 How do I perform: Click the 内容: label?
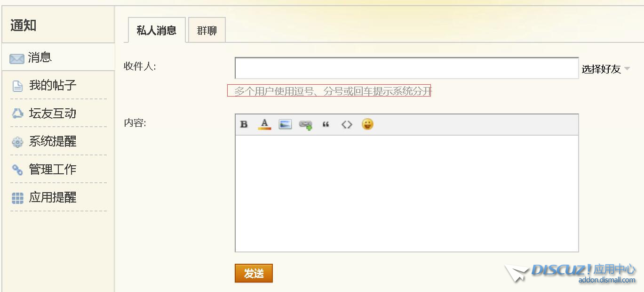point(135,123)
